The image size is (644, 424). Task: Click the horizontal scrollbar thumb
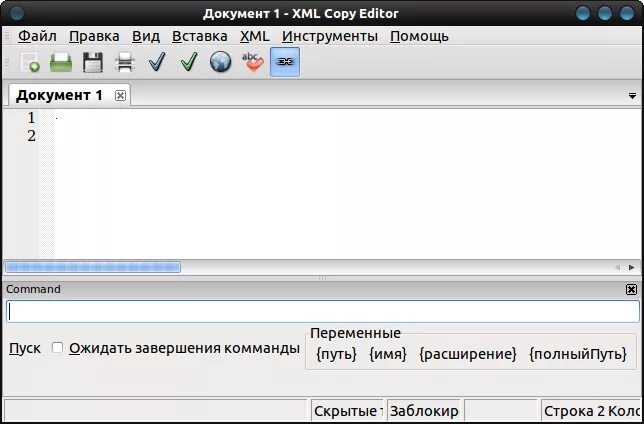pos(93,267)
